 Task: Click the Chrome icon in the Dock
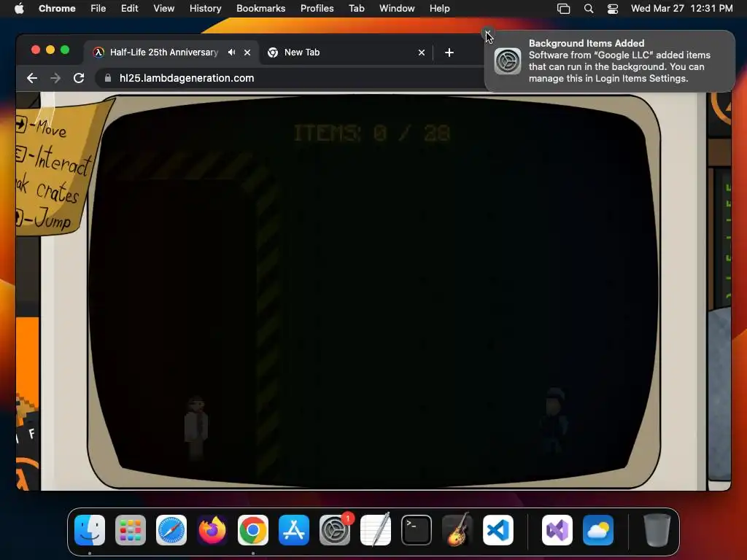[x=253, y=530]
